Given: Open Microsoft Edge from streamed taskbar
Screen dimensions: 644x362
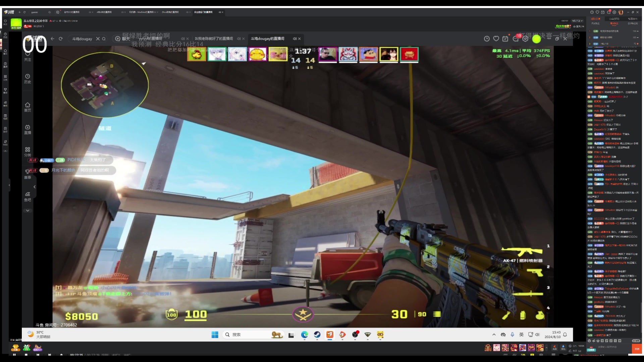Looking at the screenshot, I should pos(304,335).
